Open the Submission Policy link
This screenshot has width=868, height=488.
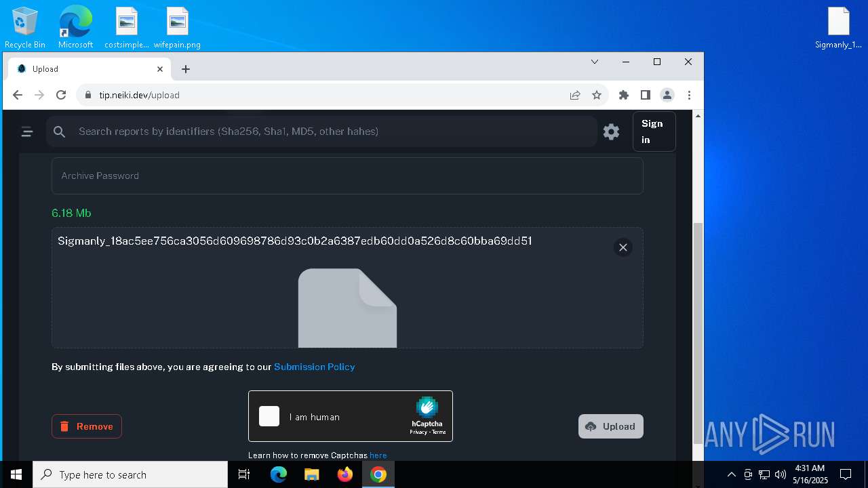[x=315, y=367]
